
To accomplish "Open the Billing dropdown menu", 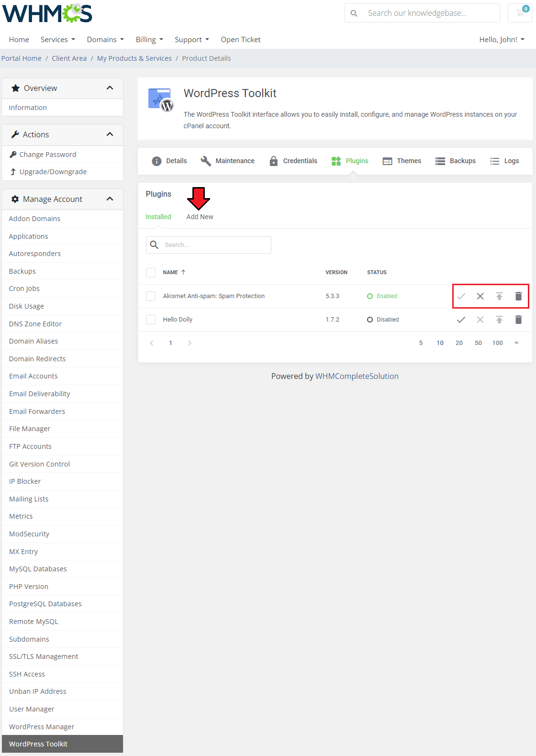I will pos(149,40).
